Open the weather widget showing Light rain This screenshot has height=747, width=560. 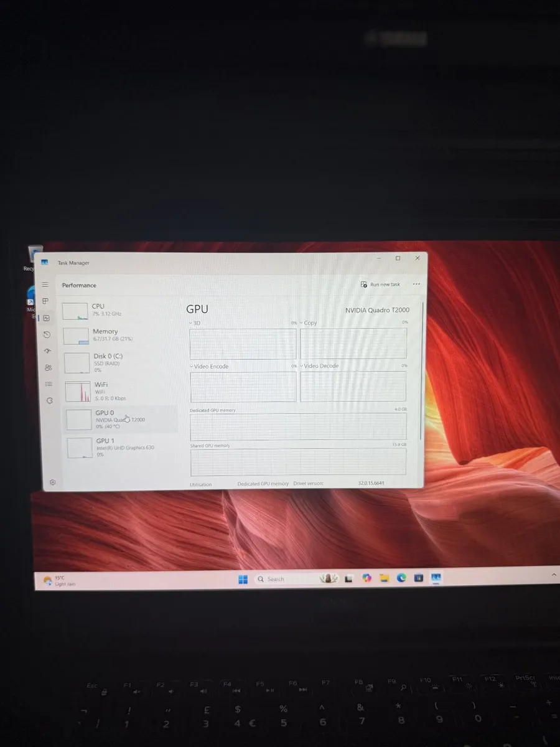click(x=60, y=581)
